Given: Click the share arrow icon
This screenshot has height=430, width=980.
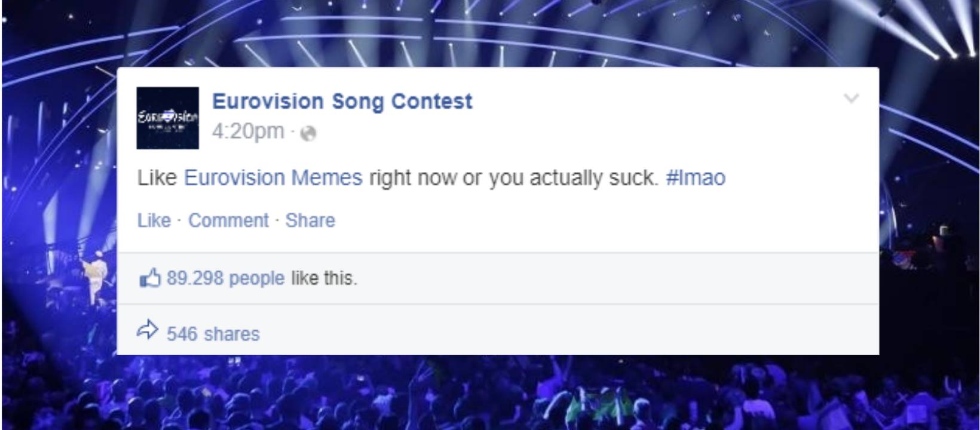Looking at the screenshot, I should point(148,330).
